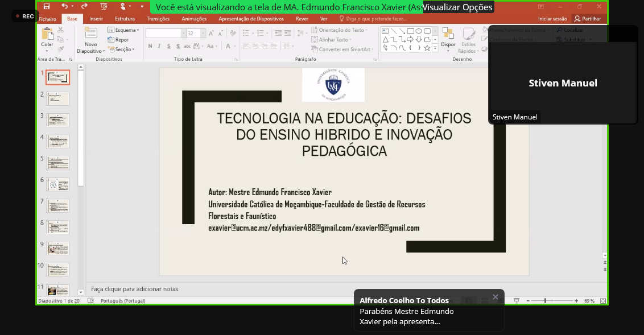Decrease font size with the smaller A icon

(220, 33)
